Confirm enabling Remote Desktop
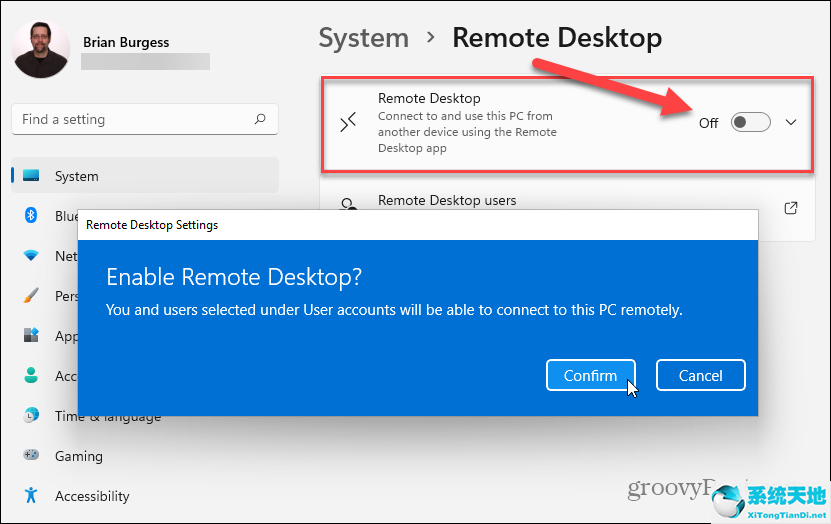The height and width of the screenshot is (524, 831). [590, 375]
